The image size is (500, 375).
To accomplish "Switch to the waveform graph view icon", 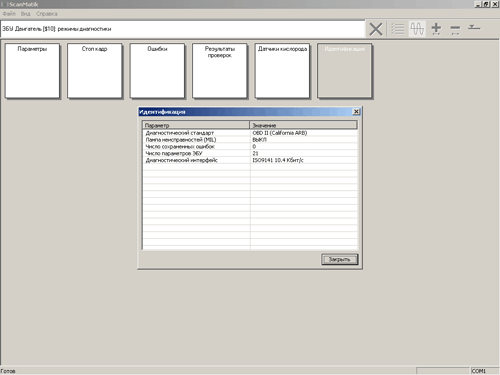I will pyautogui.click(x=417, y=29).
